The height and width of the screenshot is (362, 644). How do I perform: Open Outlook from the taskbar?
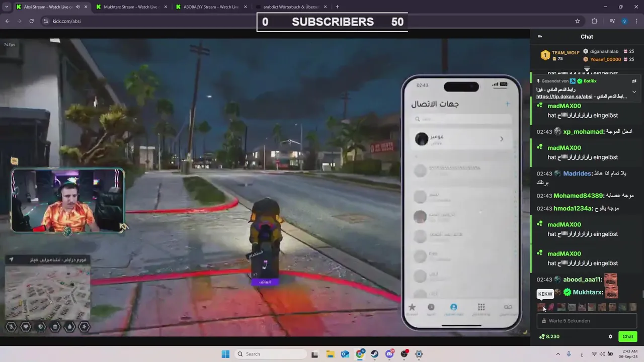(345, 354)
